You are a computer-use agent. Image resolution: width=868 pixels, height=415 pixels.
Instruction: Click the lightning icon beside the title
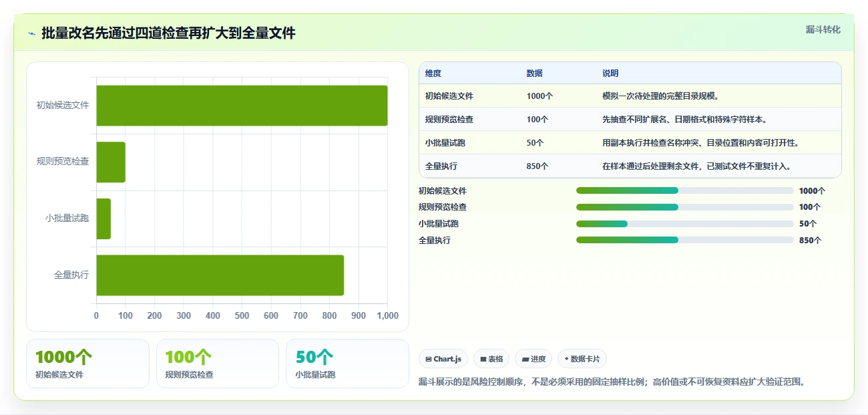(x=31, y=33)
